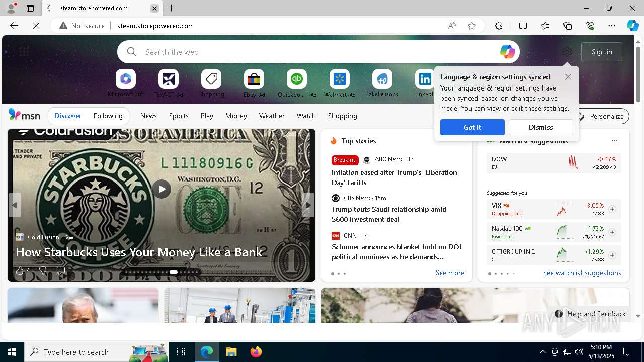Open the Watch section

tap(306, 116)
